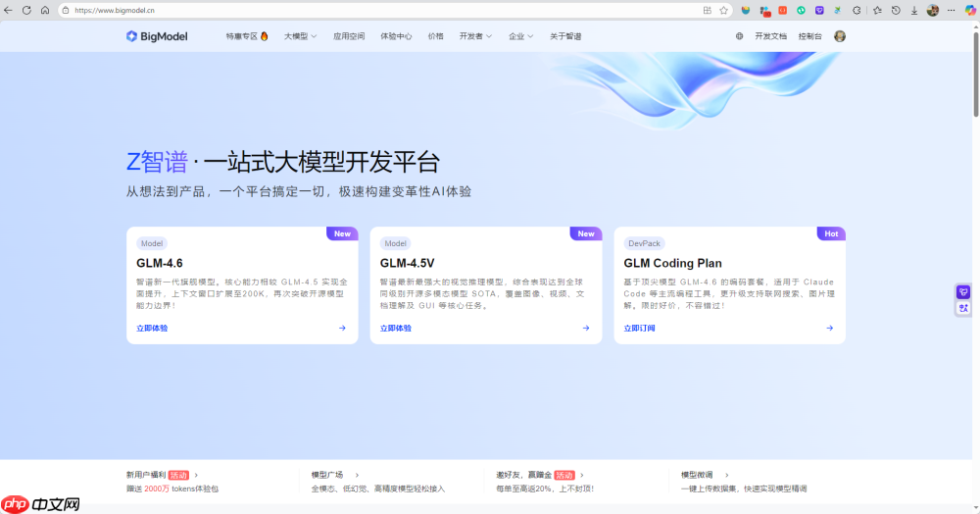This screenshot has height=514, width=980.
Task: Click the arrow on GLM Coding Plan card
Action: tap(829, 328)
